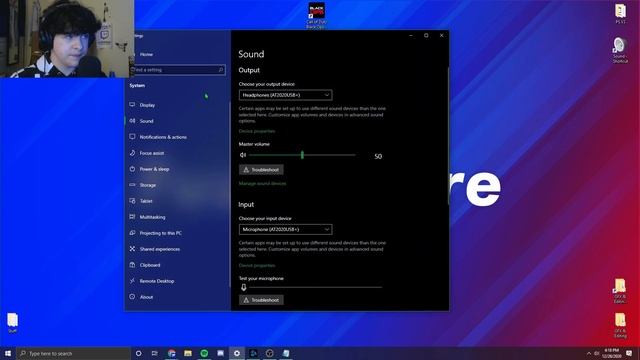Viewport: 640px width, 360px height.
Task: Maximize the Settings window
Action: click(x=426, y=36)
